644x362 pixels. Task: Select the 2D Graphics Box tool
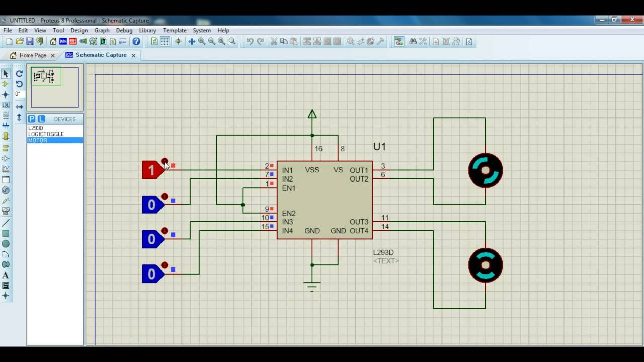[6, 234]
